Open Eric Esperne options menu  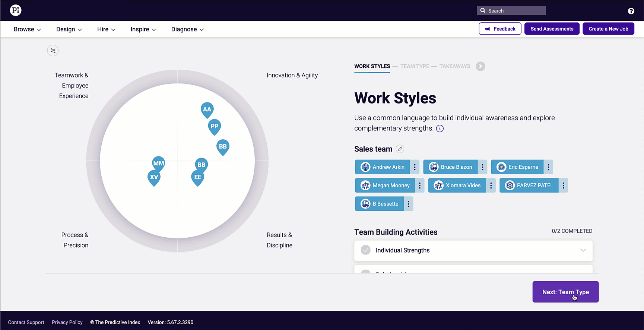[548, 167]
